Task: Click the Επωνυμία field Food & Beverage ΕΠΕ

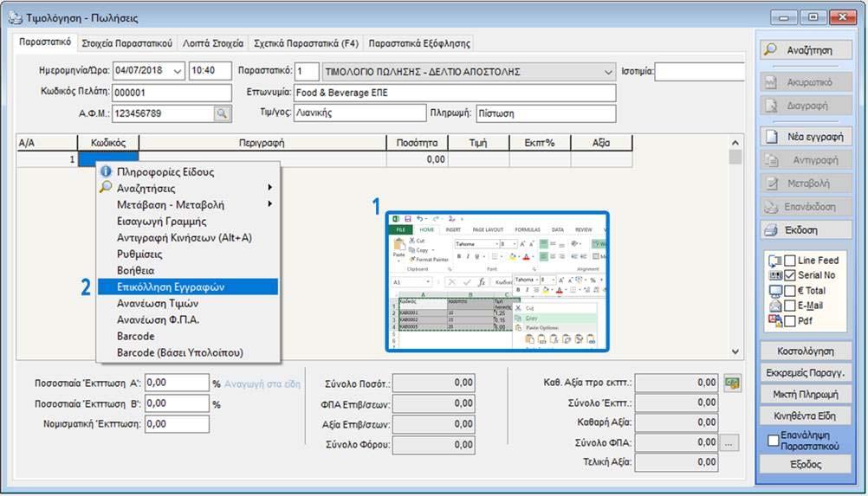Action: [x=455, y=93]
